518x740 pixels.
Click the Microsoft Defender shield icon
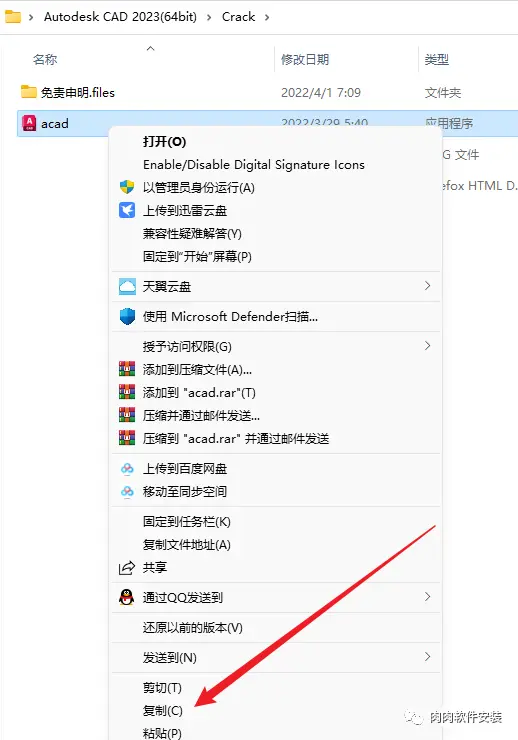pos(127,316)
